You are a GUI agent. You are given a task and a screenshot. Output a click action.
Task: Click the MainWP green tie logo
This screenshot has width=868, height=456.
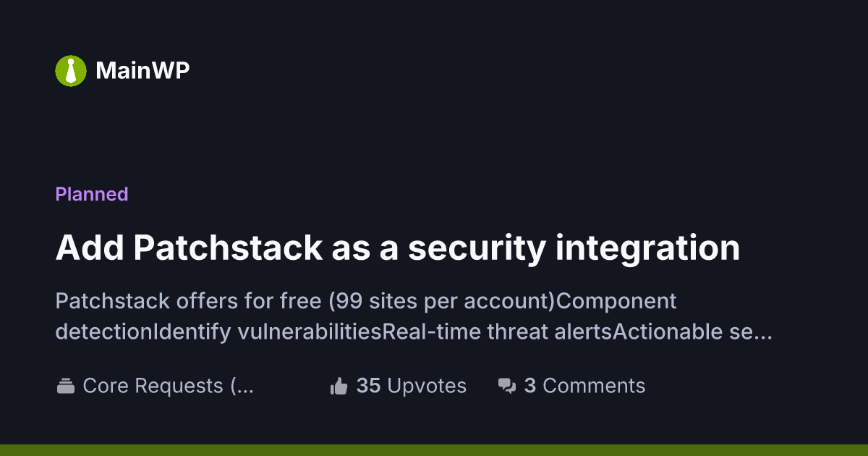coord(71,70)
